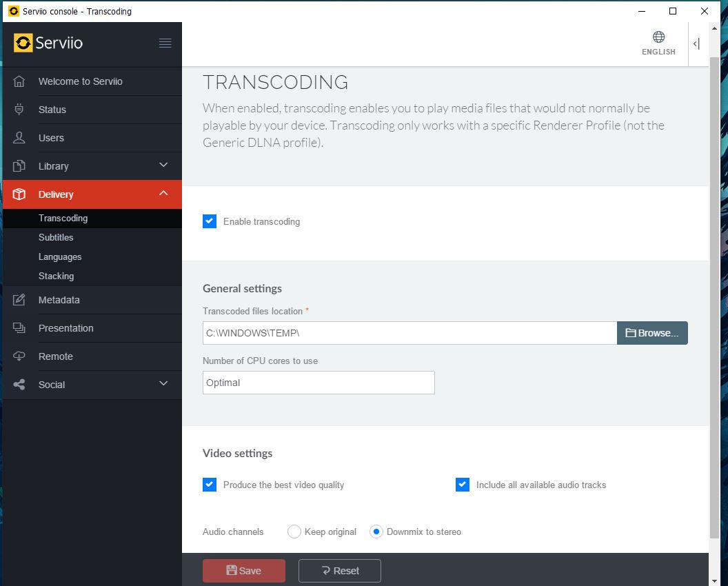Viewport: 728px width, 586px height.
Task: Open the Subtitles submenu item
Action: [x=56, y=237]
